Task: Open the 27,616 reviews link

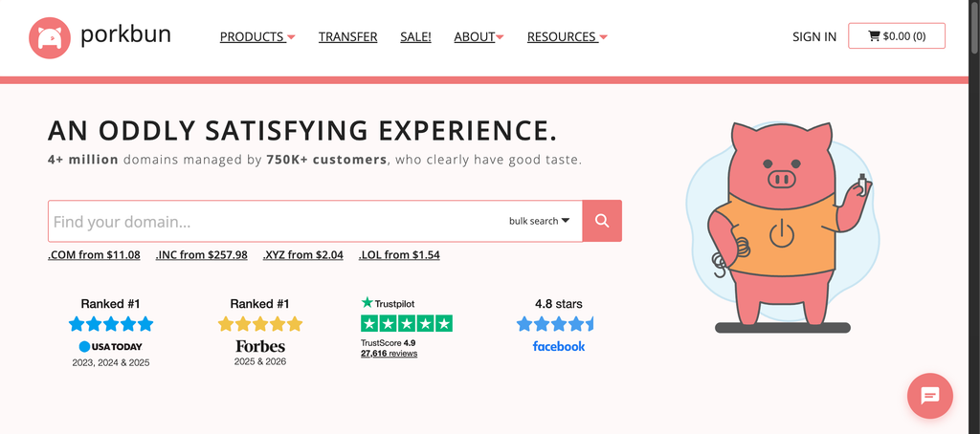Action: click(389, 354)
